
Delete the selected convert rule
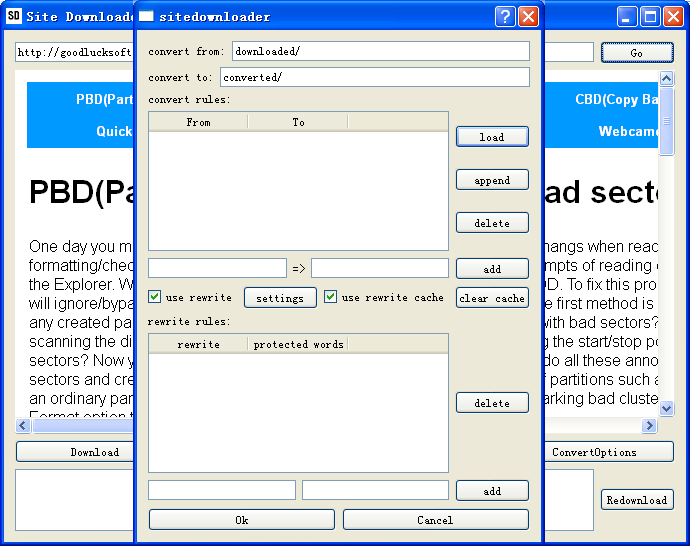(x=492, y=223)
